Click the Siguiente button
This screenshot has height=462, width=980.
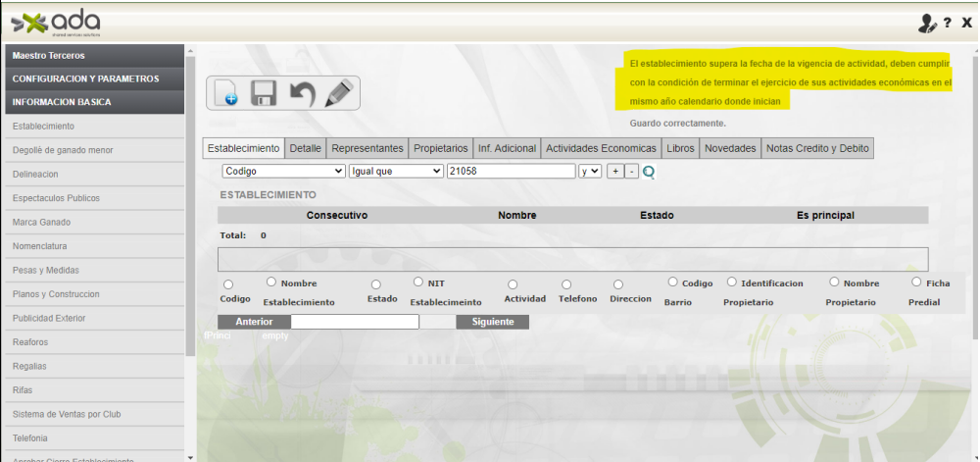(x=492, y=322)
